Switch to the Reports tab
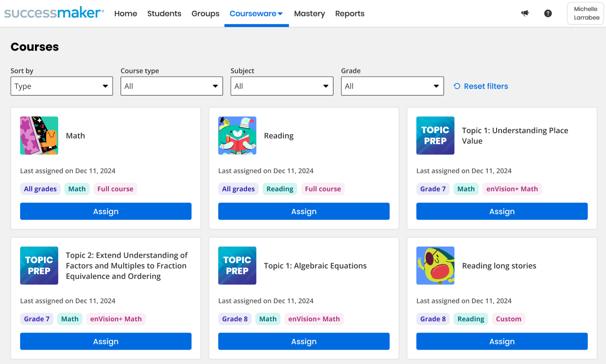The width and height of the screenshot is (606, 364). coord(350,13)
